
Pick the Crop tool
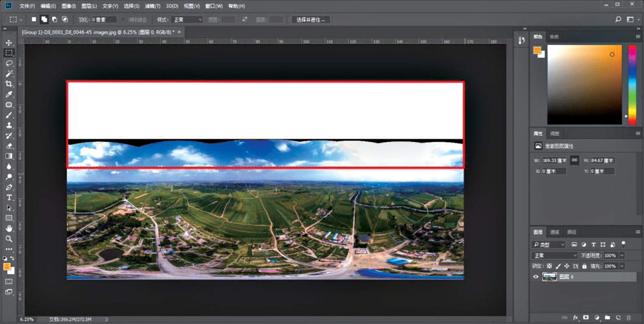coord(9,84)
